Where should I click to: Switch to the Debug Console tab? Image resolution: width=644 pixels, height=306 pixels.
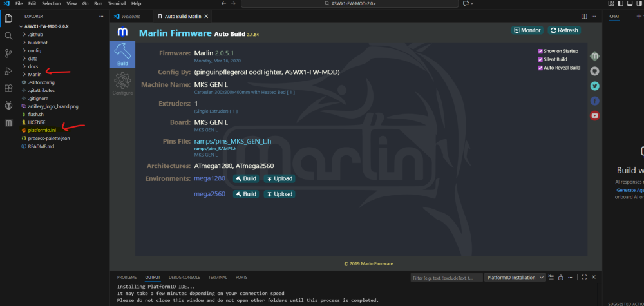click(184, 277)
